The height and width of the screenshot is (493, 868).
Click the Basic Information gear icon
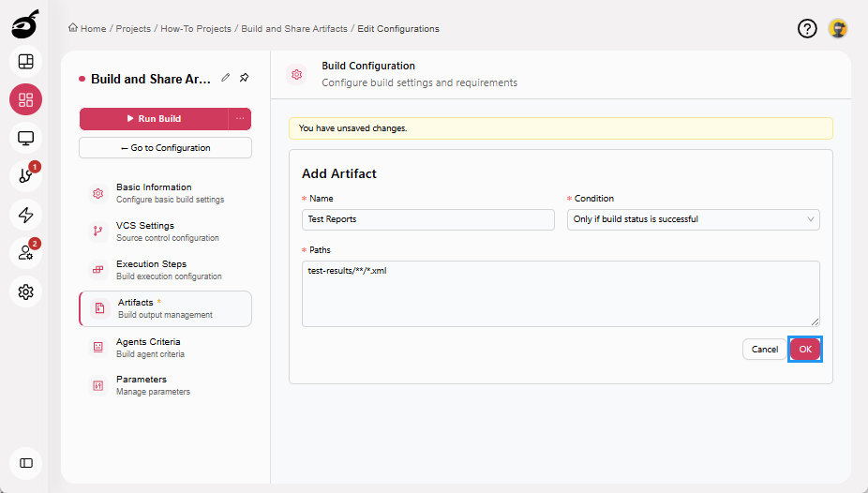(x=98, y=193)
